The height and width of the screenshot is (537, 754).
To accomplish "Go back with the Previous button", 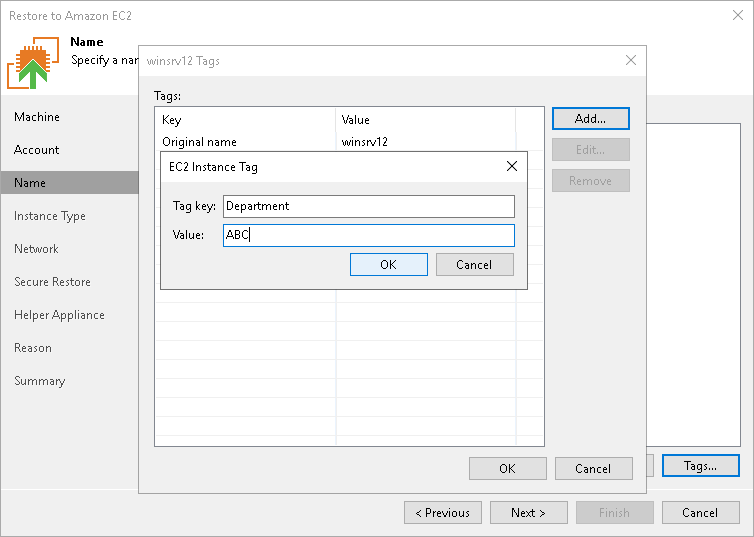I will click(x=443, y=512).
